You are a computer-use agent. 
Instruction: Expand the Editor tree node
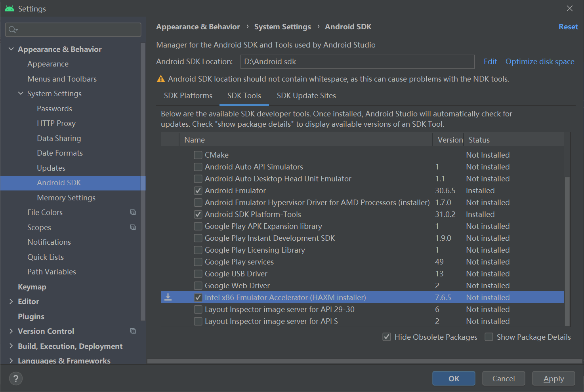(11, 301)
